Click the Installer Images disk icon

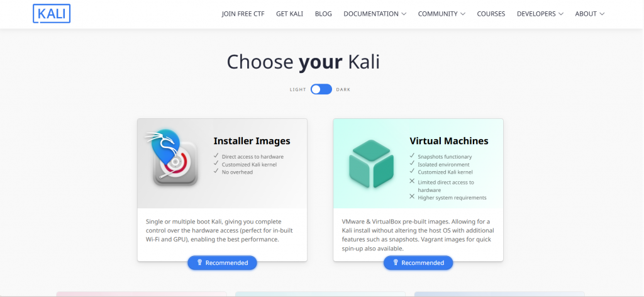172,157
